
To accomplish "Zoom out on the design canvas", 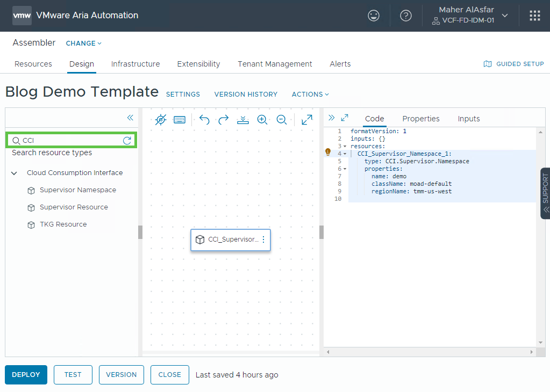I will pos(281,120).
